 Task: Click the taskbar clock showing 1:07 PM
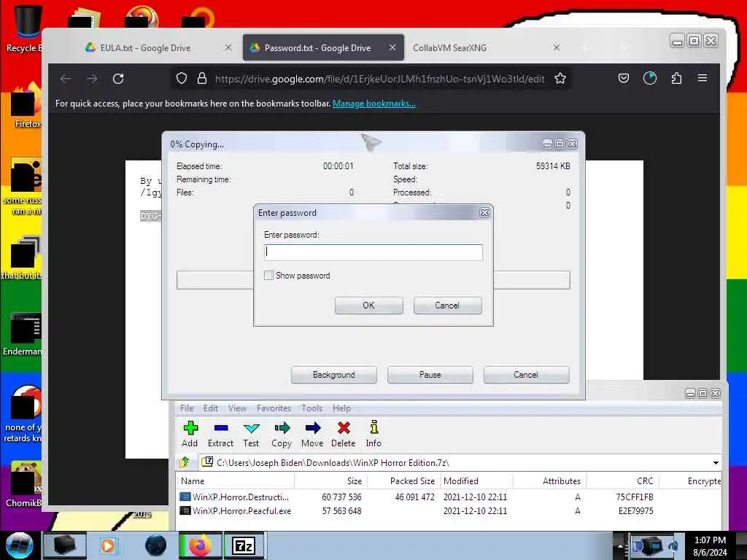[710, 545]
